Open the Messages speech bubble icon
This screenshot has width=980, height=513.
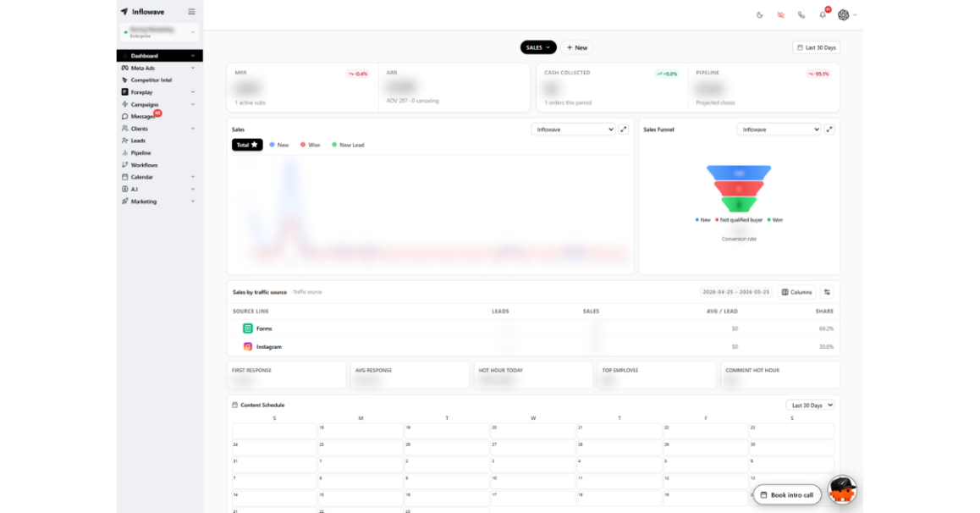click(125, 116)
